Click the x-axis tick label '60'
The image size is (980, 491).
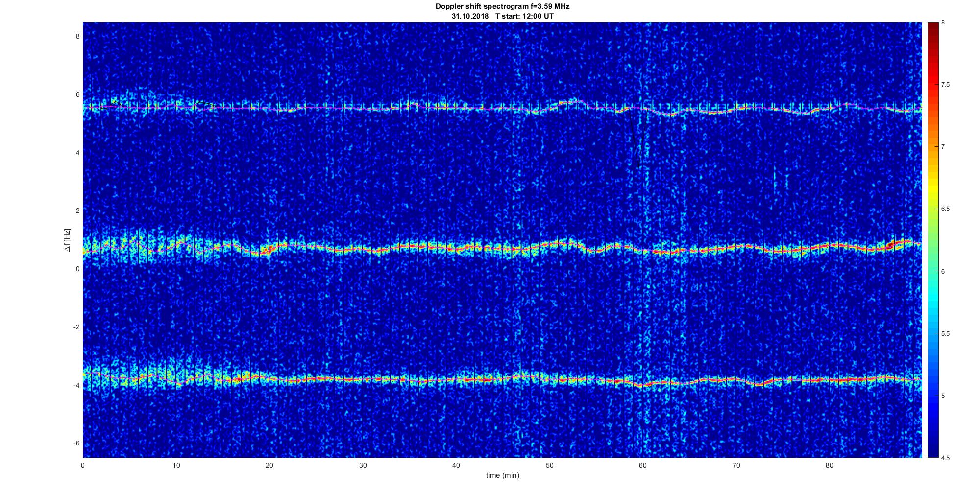[642, 465]
